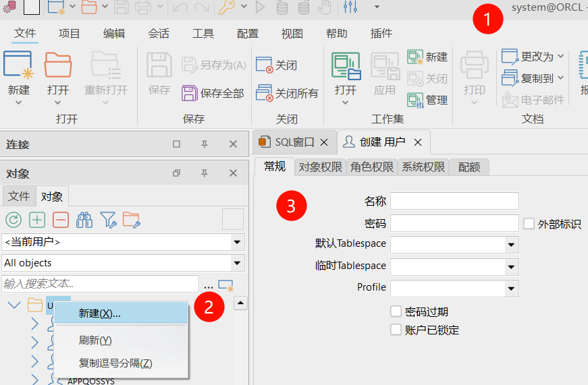Choose 刷新(Y) in the context menu
Image resolution: width=588 pixels, height=385 pixels.
point(95,340)
